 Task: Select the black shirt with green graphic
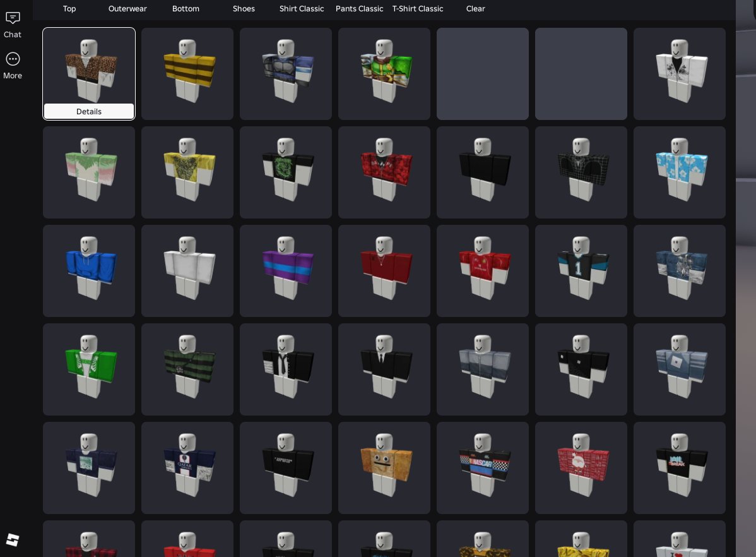tap(285, 172)
